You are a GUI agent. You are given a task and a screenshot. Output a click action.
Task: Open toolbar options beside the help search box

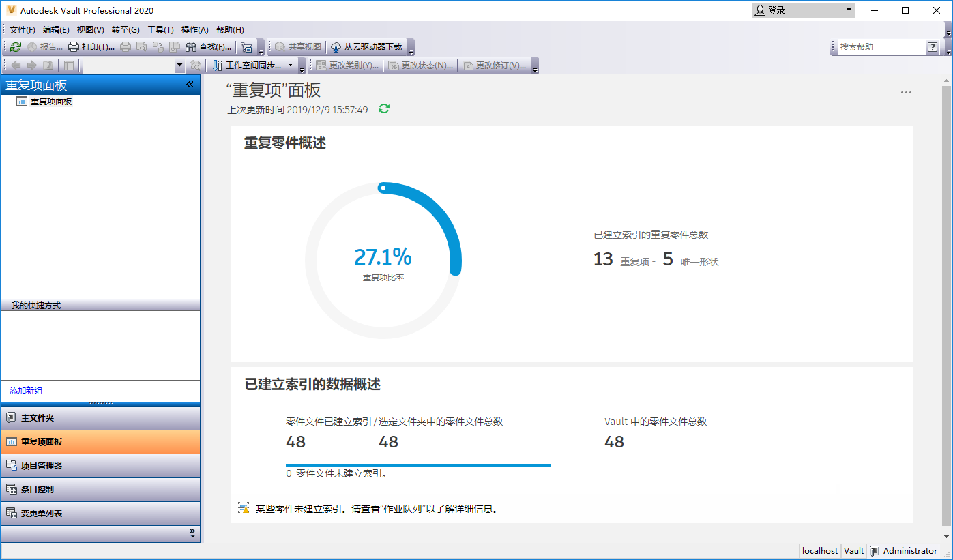(948, 48)
